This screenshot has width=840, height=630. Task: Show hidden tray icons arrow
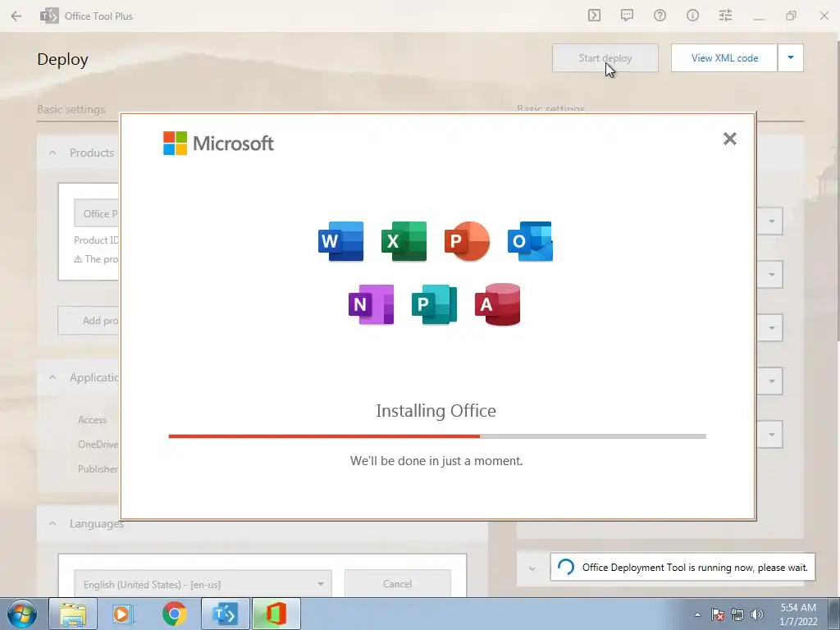coord(697,614)
